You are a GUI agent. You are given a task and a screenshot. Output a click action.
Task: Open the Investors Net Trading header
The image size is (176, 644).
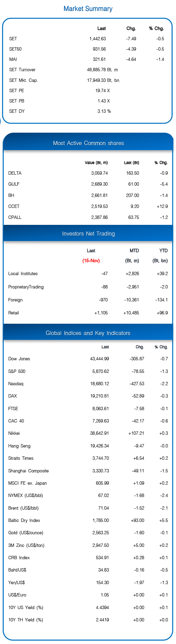click(x=88, y=234)
